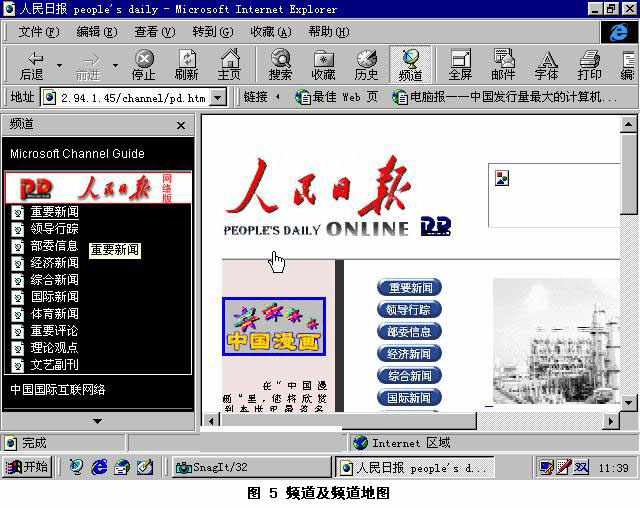Select 经济新闻 in the channel sidebar
640x508 pixels.
(x=54, y=263)
